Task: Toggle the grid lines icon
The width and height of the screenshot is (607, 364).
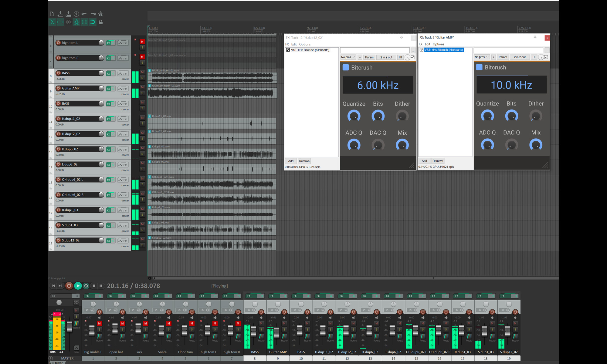Action: pos(84,22)
